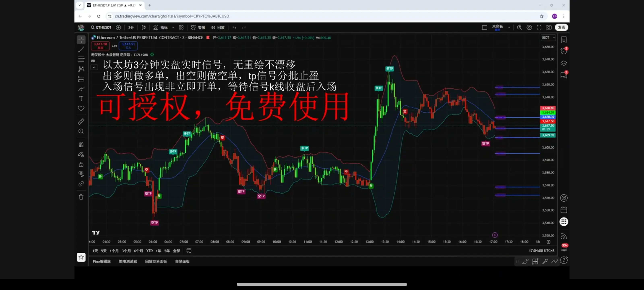644x290 pixels.
Task: Open the layers stack panel
Action: [564, 63]
